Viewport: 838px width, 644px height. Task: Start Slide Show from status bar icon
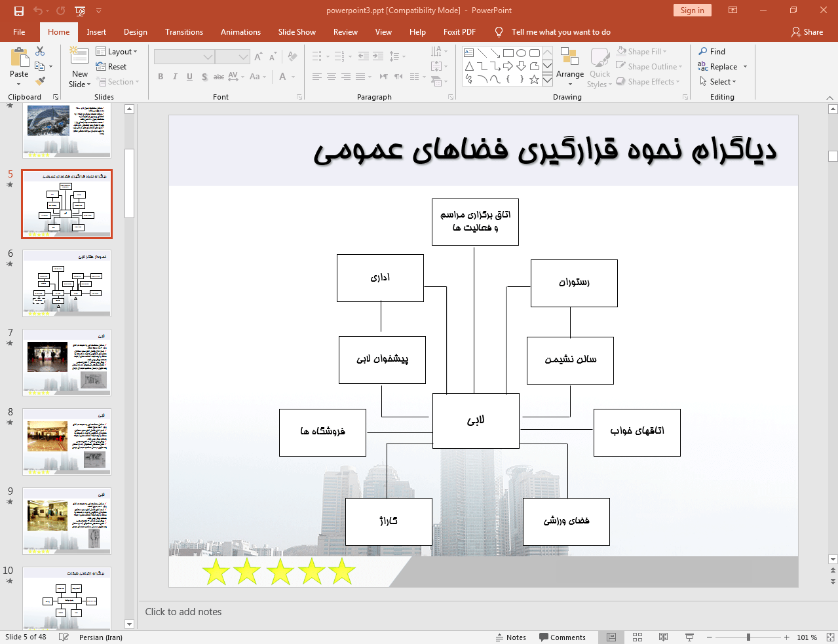coord(689,637)
